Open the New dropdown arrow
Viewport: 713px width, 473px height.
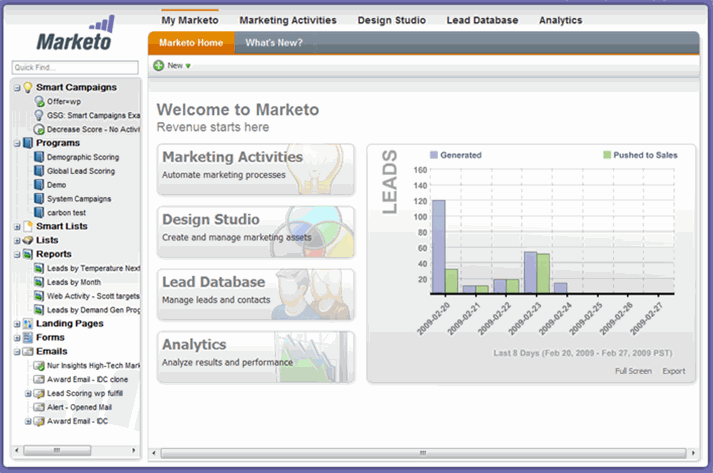click(x=188, y=66)
